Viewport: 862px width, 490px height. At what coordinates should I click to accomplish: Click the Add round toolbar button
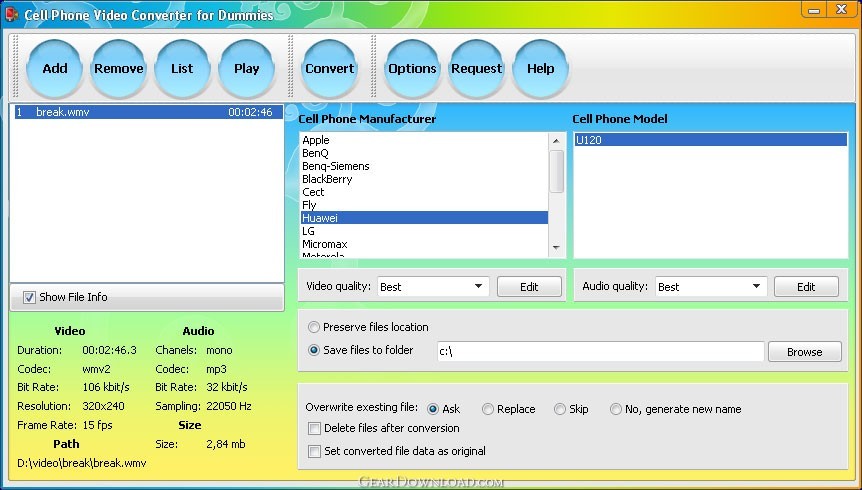pyautogui.click(x=55, y=69)
